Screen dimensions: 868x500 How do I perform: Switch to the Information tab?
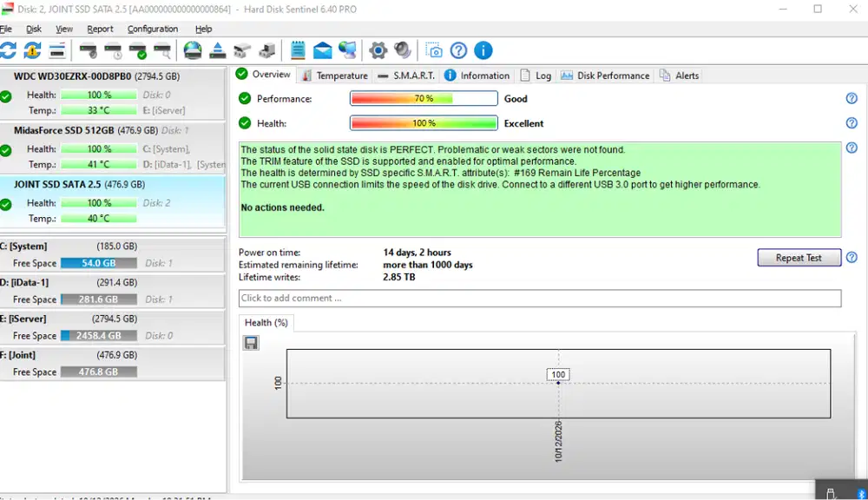point(477,76)
